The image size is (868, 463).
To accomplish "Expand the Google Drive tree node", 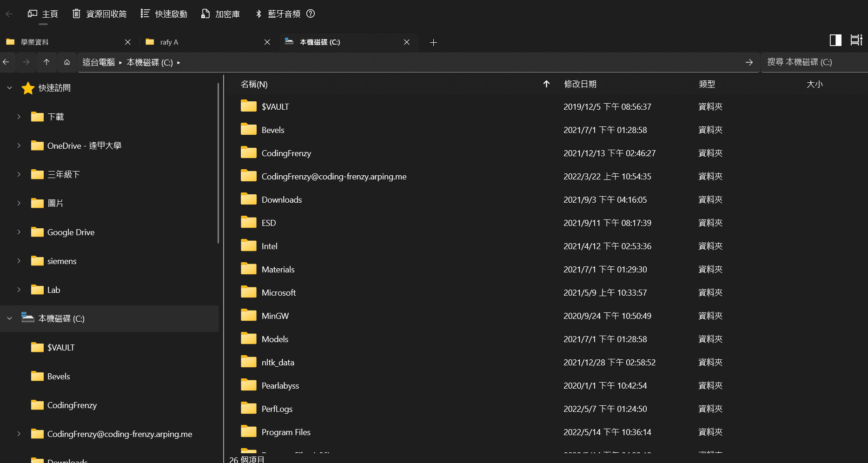I will click(19, 232).
